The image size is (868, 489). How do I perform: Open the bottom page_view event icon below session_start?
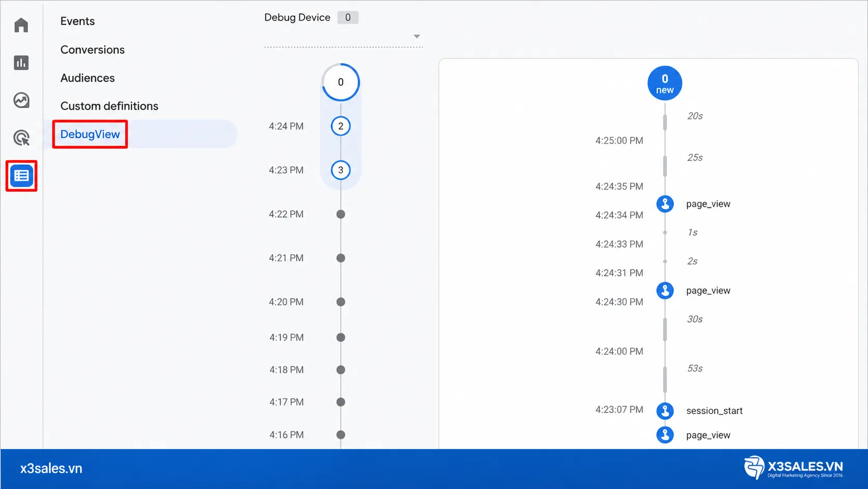click(665, 435)
